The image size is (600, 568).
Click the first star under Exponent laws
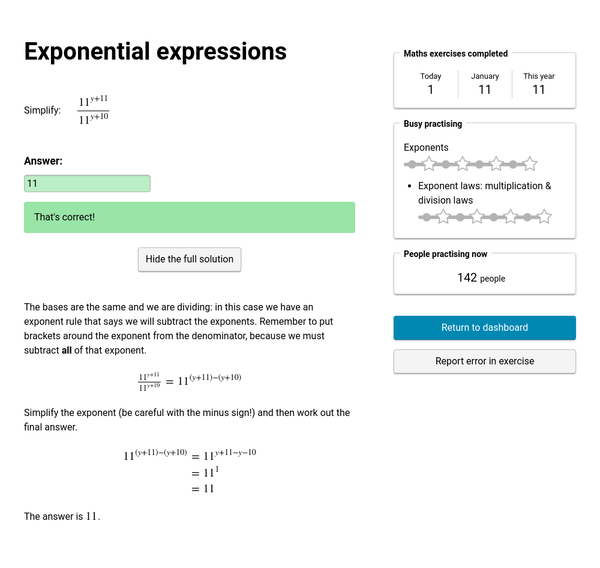[443, 216]
